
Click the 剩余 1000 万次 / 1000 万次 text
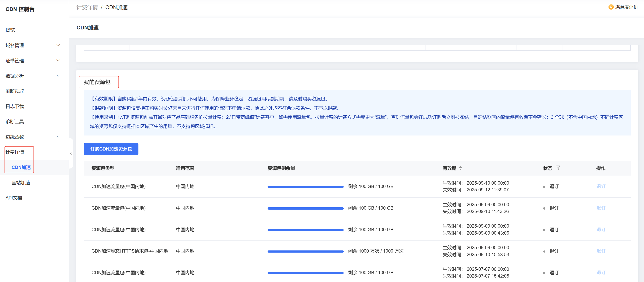coord(376,251)
